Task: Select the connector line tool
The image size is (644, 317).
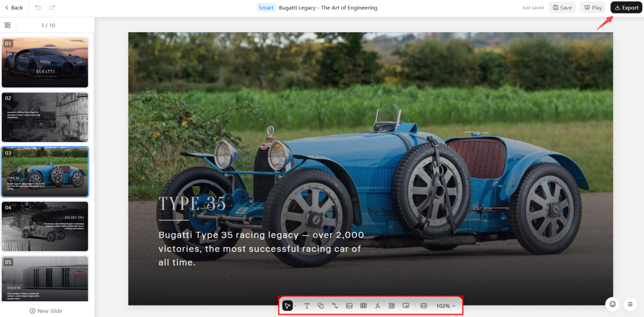Action: [335, 306]
